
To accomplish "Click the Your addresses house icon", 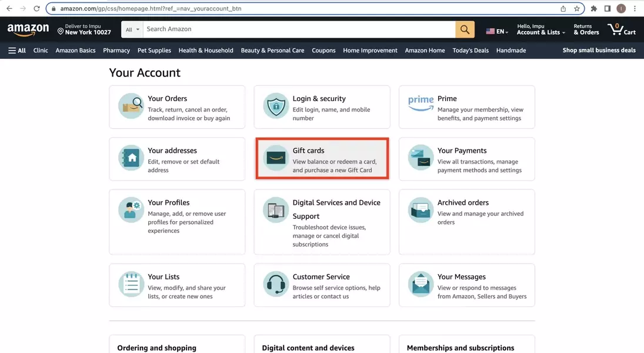I will click(x=131, y=158).
